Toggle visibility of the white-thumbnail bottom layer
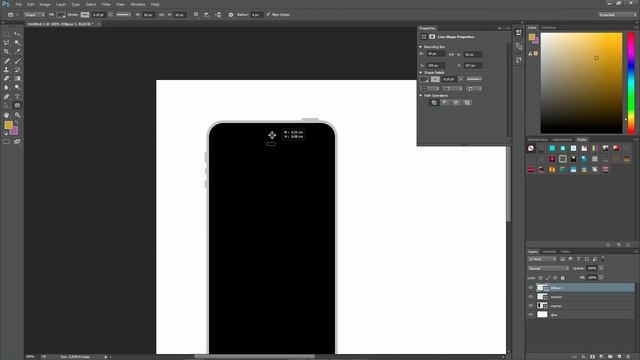Screen dimensions: 640x360 coord(531,315)
